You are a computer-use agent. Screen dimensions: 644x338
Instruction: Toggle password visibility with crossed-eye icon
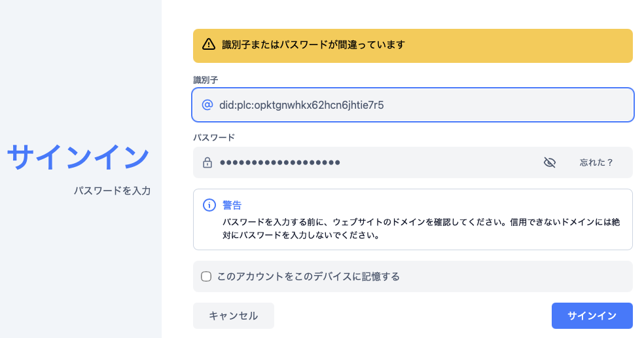pyautogui.click(x=550, y=162)
